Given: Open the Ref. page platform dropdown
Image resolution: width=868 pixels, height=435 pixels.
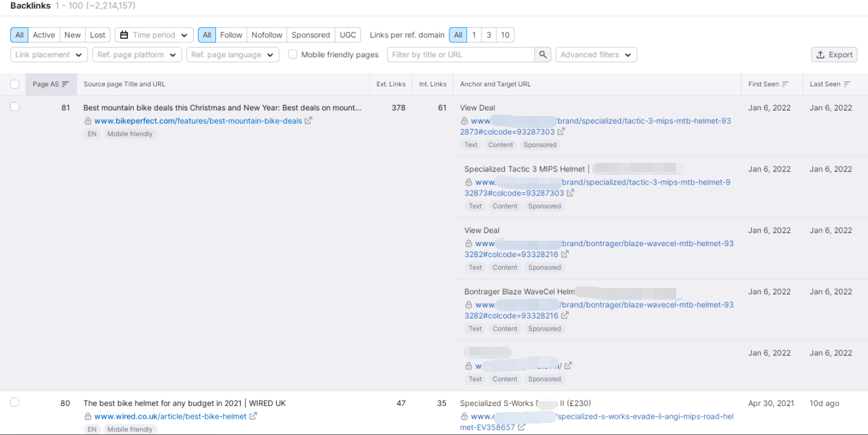Looking at the screenshot, I should click(x=137, y=55).
